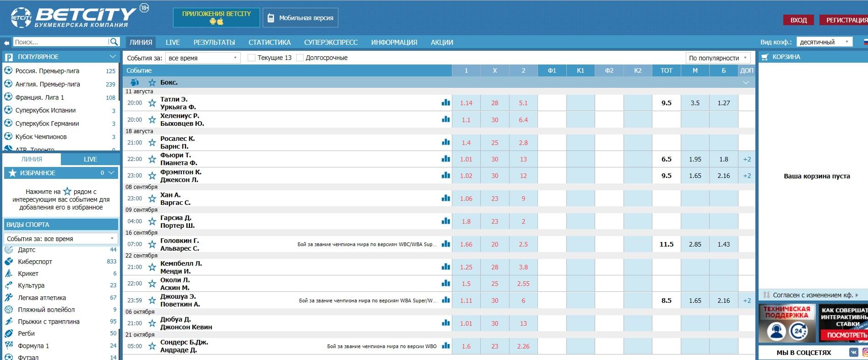Click the Как совершать интерактивные ставки banner

(x=843, y=323)
